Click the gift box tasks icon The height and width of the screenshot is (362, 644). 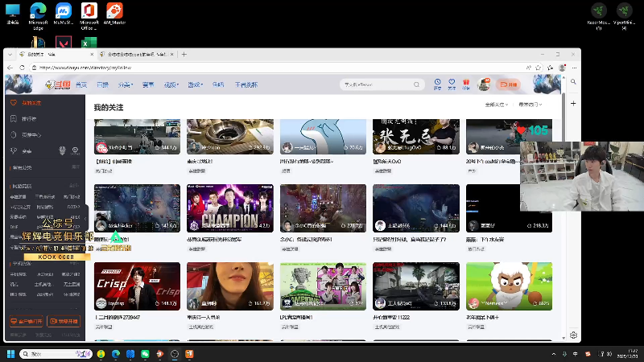pyautogui.click(x=464, y=84)
